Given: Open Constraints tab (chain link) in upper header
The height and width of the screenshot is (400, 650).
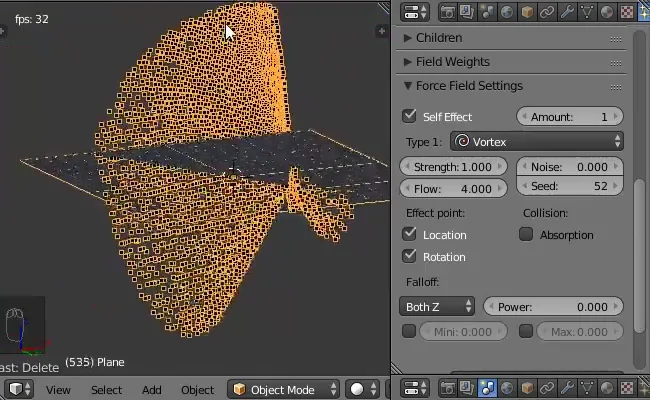Looking at the screenshot, I should tap(546, 12).
